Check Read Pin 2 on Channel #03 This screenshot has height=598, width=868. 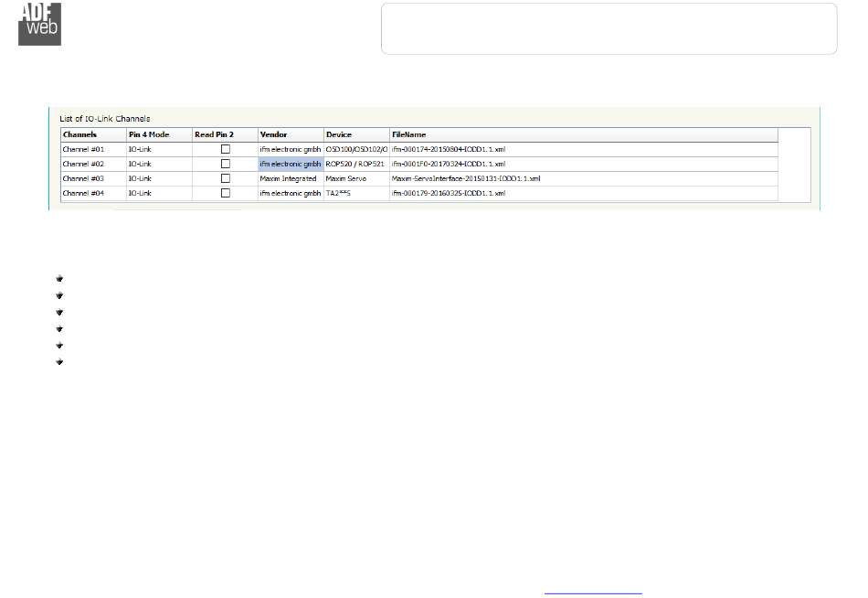coord(225,178)
